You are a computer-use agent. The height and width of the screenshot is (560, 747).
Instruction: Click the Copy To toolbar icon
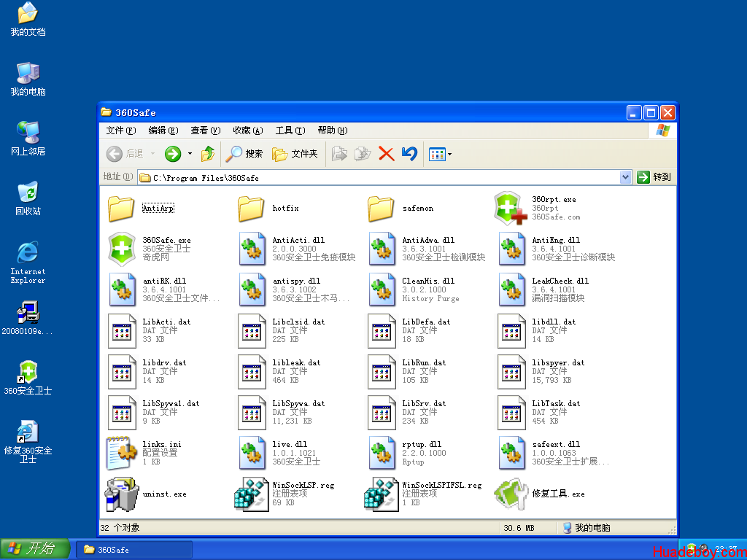pos(363,154)
